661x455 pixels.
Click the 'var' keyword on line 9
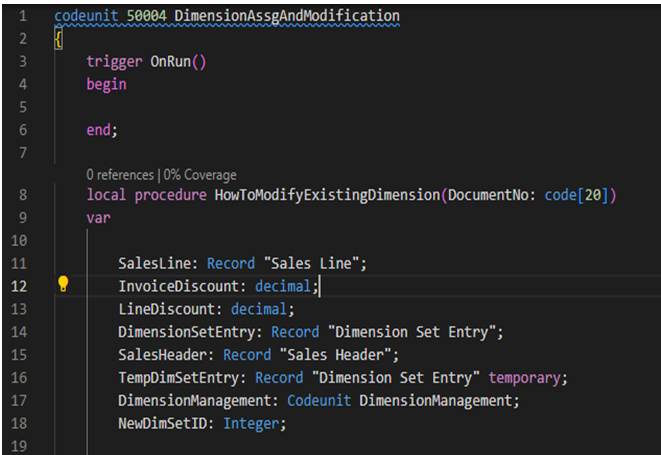click(x=98, y=218)
